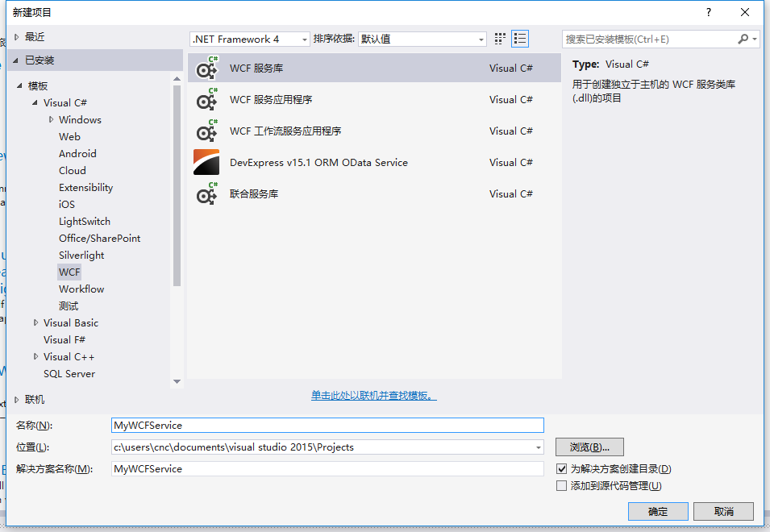
Task: Expand the Visual Basic tree node
Action: pyautogui.click(x=35, y=322)
